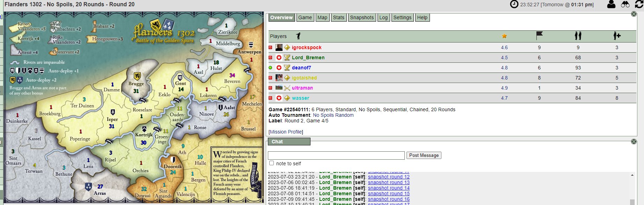Click the flag territories column icon
The width and height of the screenshot is (644, 205).
tap(539, 36)
